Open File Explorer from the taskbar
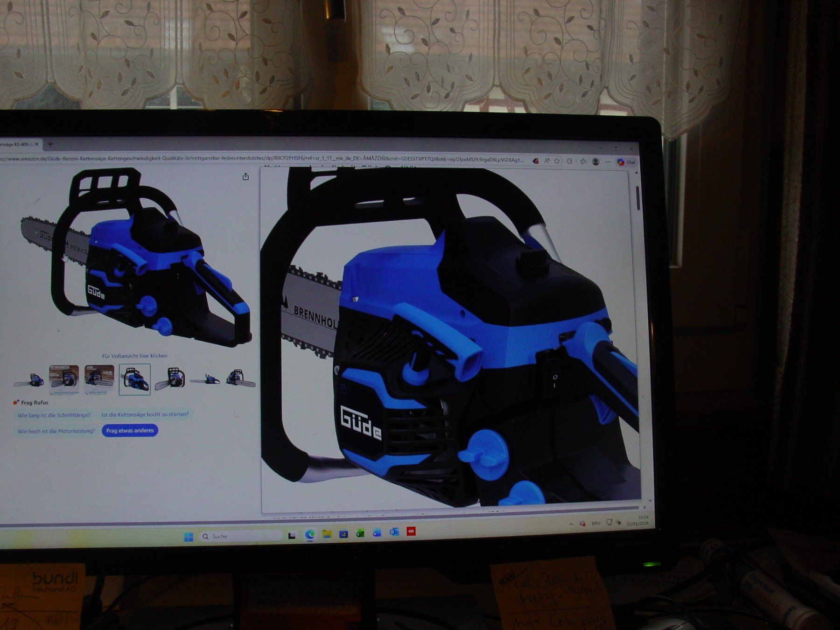Screen dimensions: 840x630 (x=327, y=534)
